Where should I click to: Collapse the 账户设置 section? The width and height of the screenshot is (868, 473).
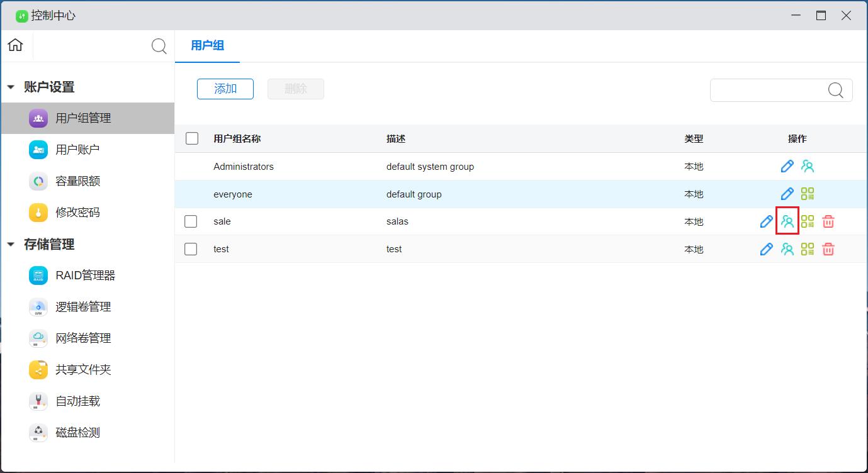coord(11,87)
